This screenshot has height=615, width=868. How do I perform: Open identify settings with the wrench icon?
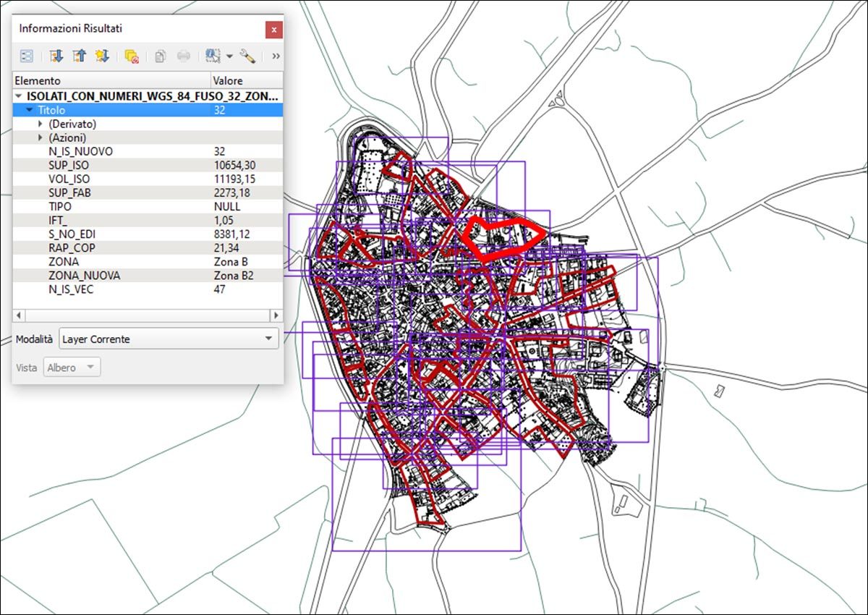[x=248, y=56]
